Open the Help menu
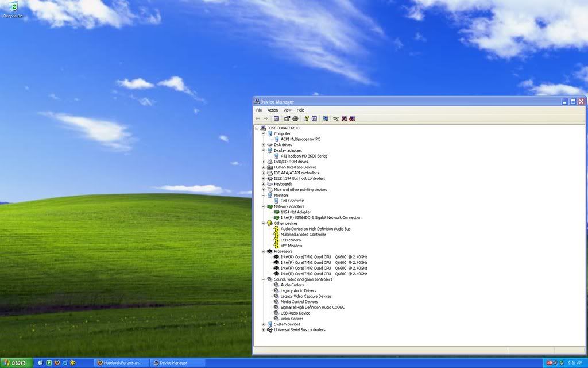Viewport: 588px width, 368px height. point(300,110)
